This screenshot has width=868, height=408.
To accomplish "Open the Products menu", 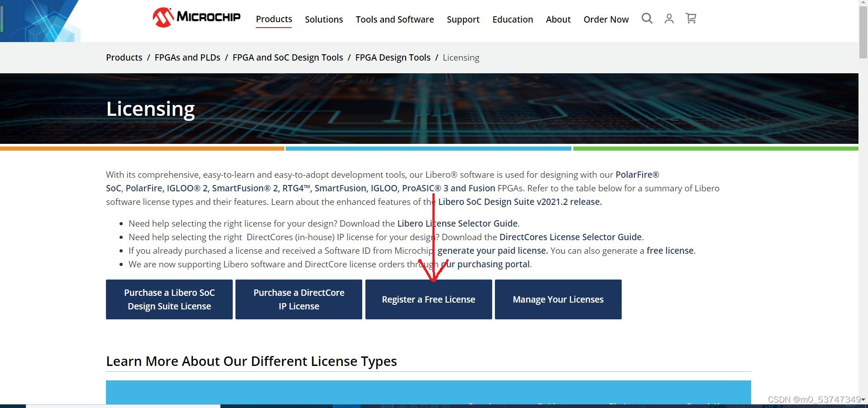I will point(274,19).
